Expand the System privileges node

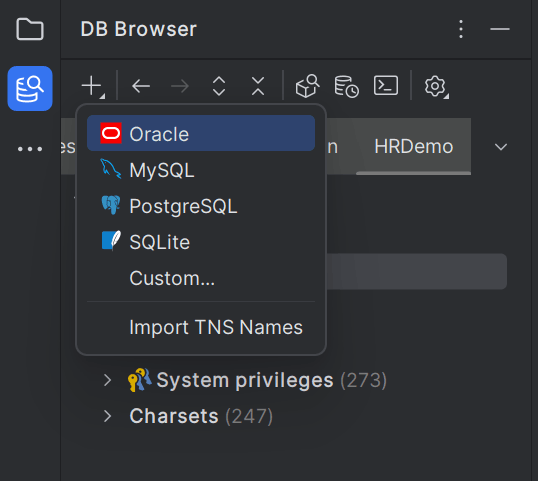(x=107, y=380)
